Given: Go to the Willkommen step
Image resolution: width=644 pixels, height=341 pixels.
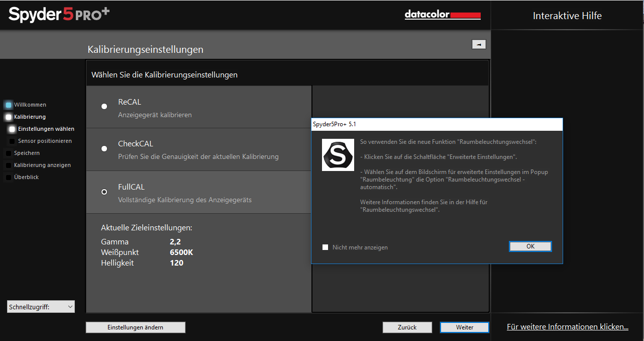Looking at the screenshot, I should tap(30, 105).
